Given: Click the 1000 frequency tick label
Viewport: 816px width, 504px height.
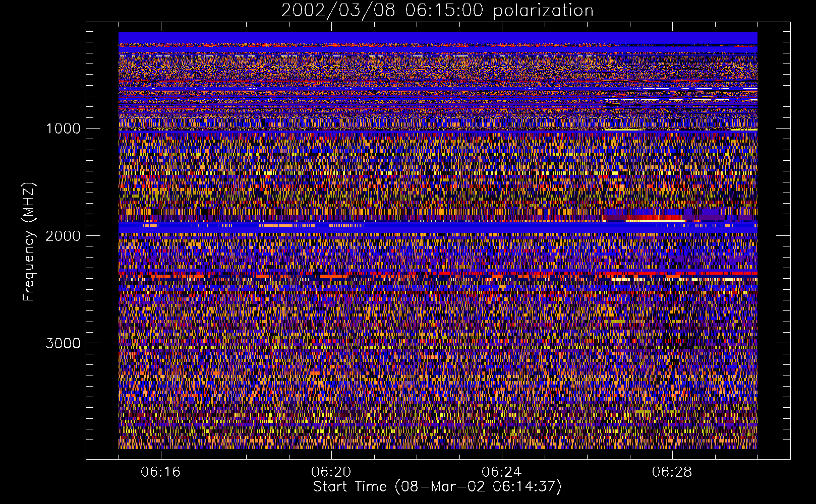Looking at the screenshot, I should point(63,129).
